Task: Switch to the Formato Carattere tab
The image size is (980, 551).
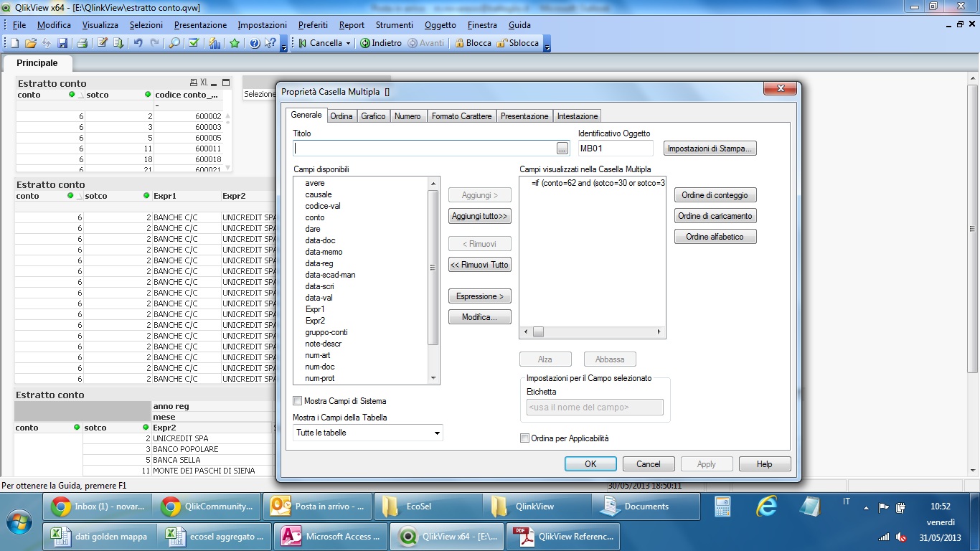Action: coord(462,116)
